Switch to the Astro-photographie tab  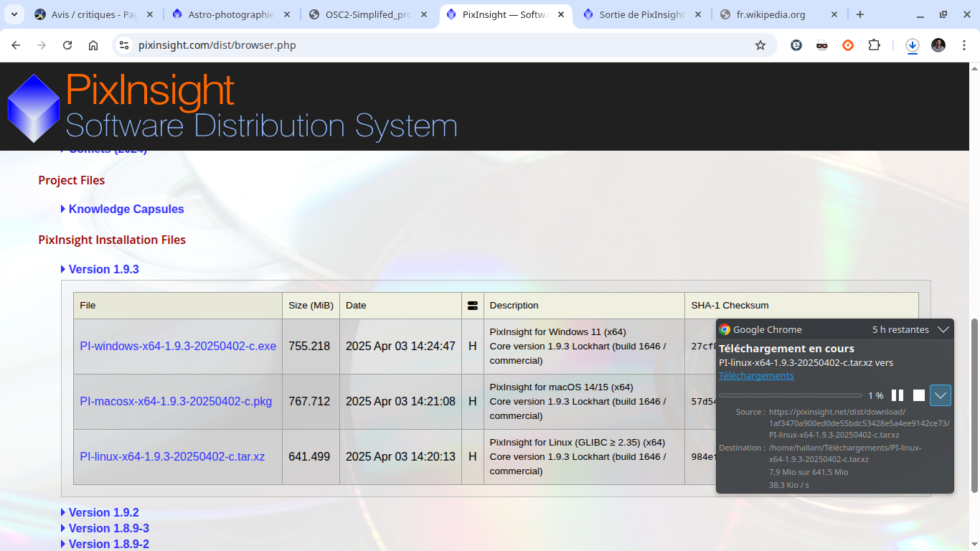pyautogui.click(x=230, y=14)
